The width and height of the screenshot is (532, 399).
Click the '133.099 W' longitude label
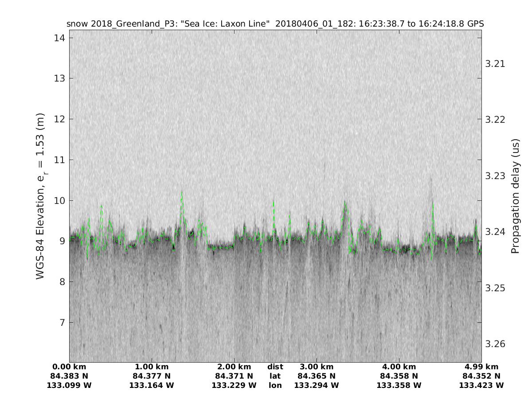coord(69,385)
